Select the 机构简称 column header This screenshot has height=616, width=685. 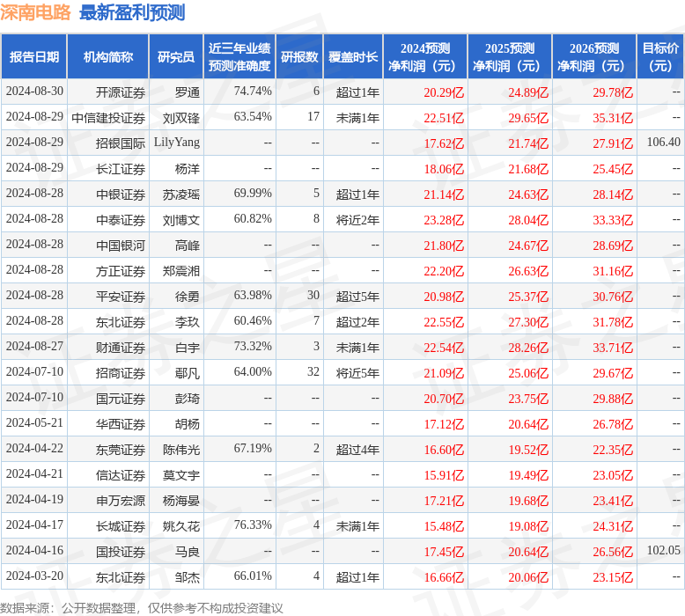pyautogui.click(x=108, y=56)
